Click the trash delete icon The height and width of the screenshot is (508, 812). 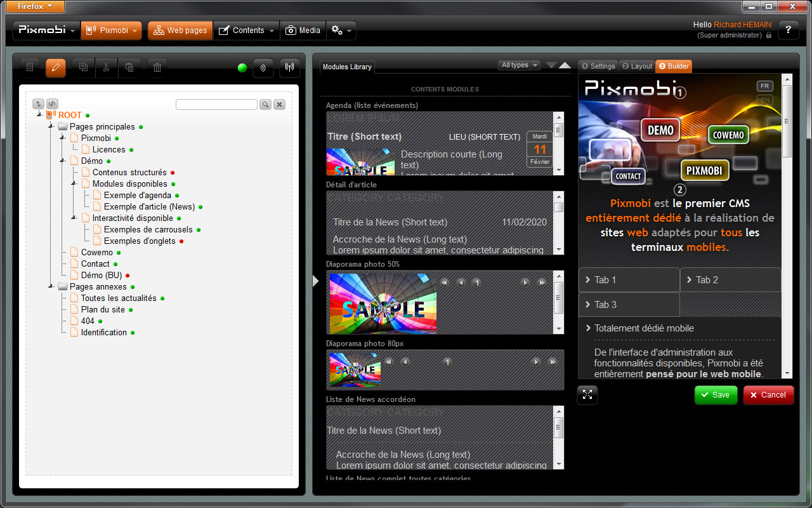(x=157, y=67)
